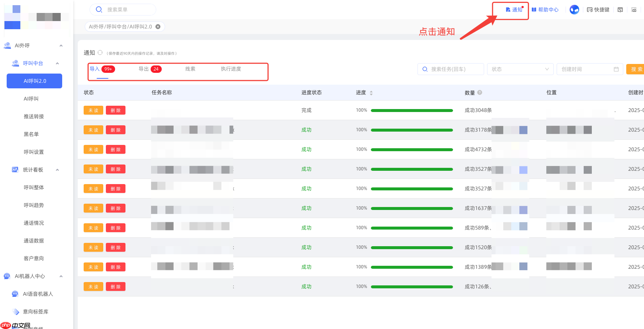Screen dimensions: 644x329
Task: Click the refresh icon beside 通知 heading
Action: [100, 52]
